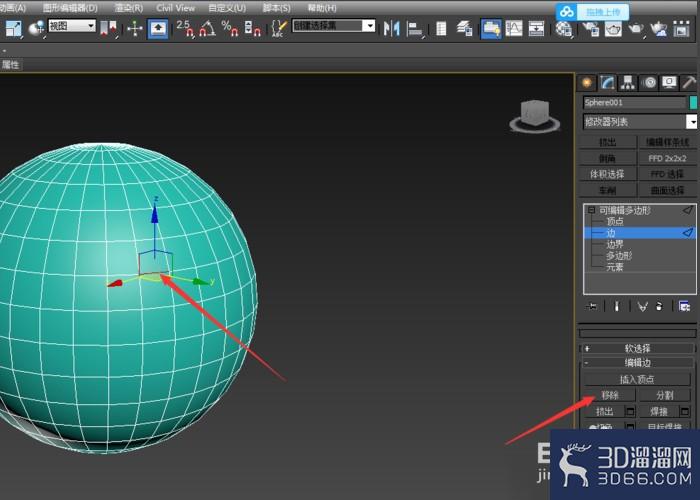This screenshot has width=700, height=500.
Task: Click the Align tool icon
Action: tap(416, 29)
